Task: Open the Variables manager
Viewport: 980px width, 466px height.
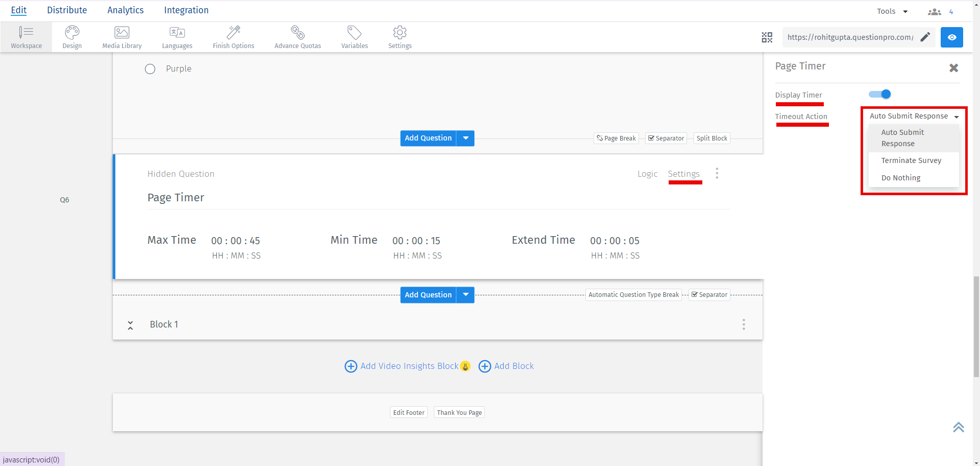Action: pyautogui.click(x=354, y=37)
